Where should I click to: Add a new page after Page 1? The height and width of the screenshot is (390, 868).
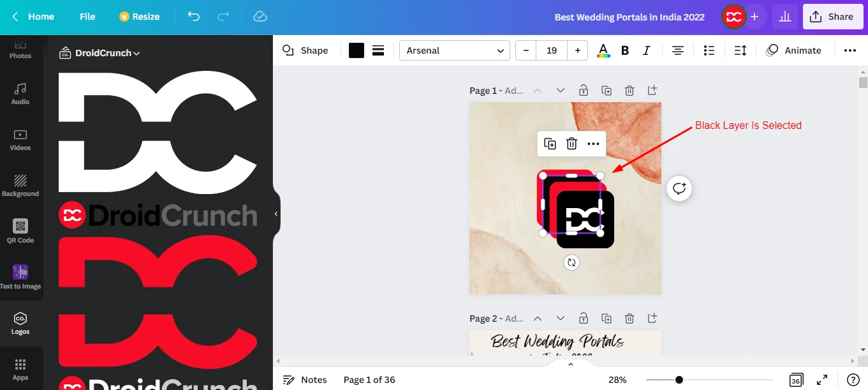(652, 91)
